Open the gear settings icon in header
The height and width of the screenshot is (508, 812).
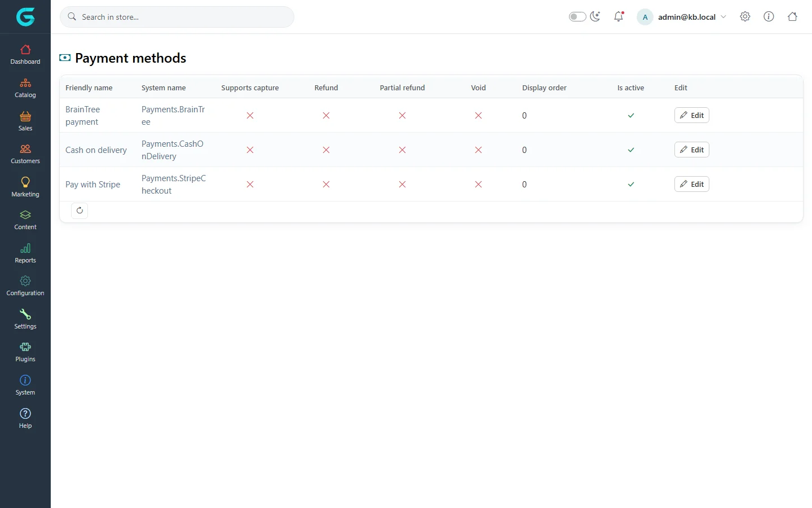coord(745,16)
